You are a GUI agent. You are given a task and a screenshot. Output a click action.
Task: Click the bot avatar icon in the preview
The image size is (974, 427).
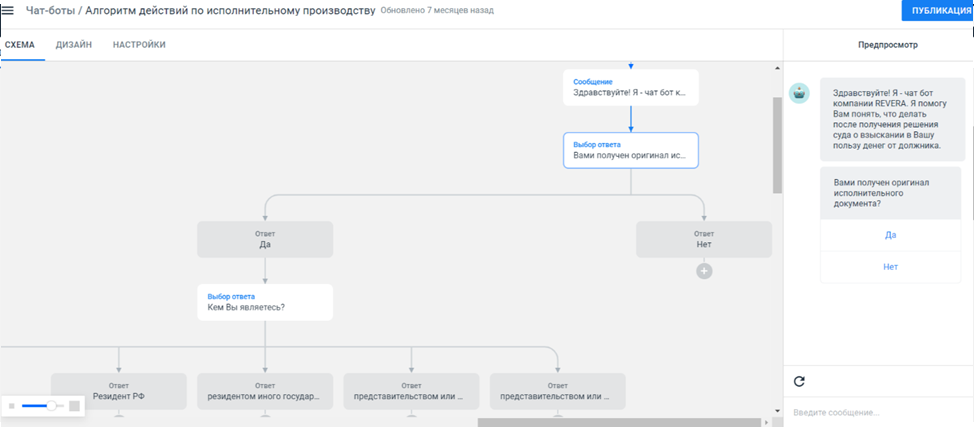799,93
